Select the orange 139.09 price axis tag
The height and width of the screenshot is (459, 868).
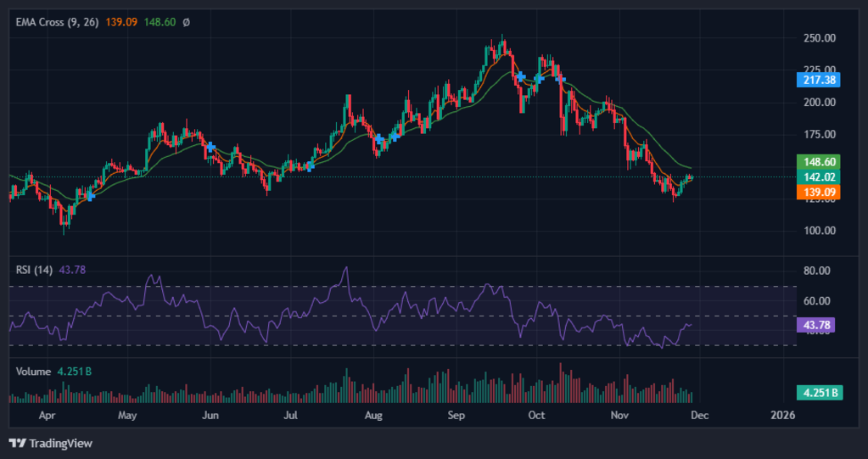point(818,193)
